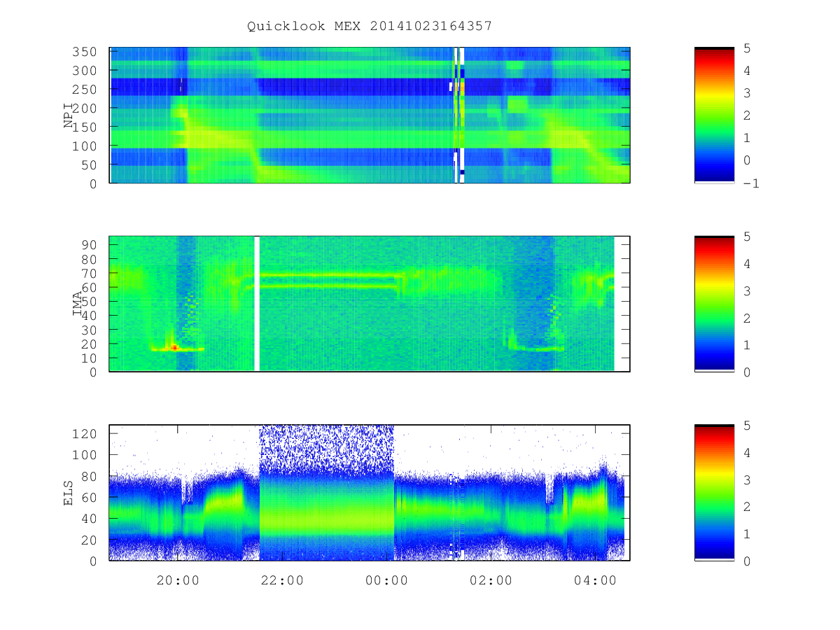Click inside the NPI spectrogram panel
The image size is (840, 630).
pyautogui.click(x=370, y=115)
